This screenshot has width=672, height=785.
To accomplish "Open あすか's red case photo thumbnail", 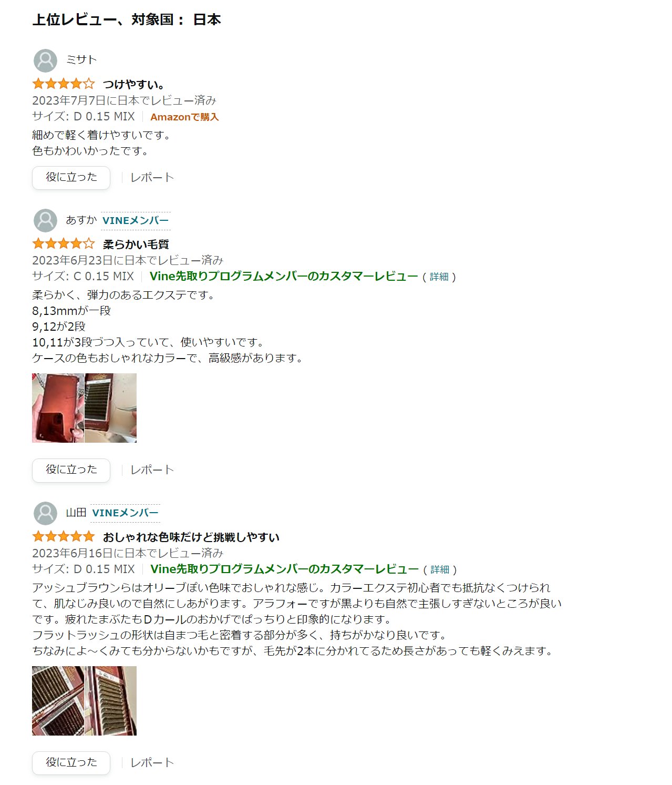I will tap(58, 408).
